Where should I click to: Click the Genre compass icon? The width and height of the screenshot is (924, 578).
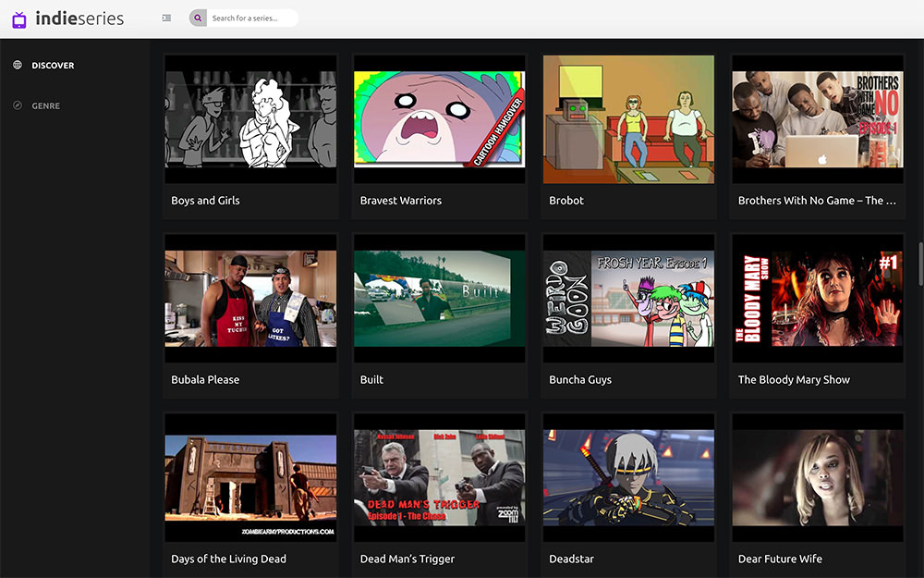tap(18, 105)
